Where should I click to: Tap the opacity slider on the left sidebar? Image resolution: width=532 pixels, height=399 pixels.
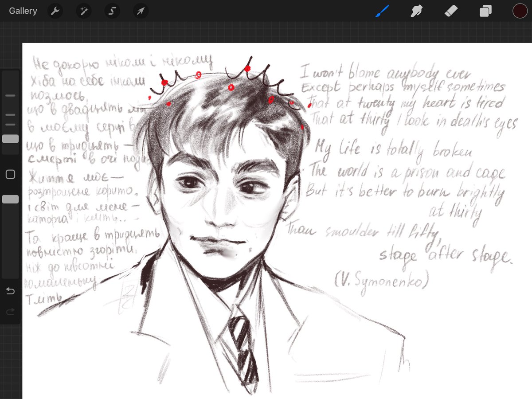10,199
